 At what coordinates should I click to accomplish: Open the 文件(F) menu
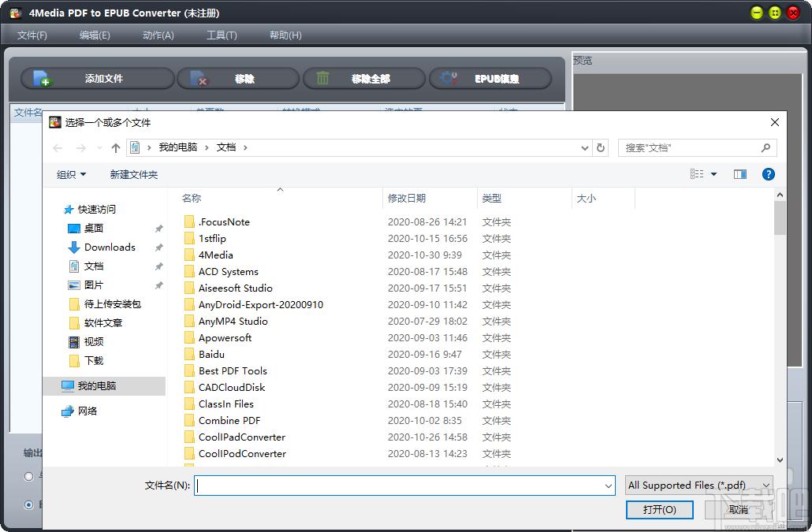[x=32, y=35]
